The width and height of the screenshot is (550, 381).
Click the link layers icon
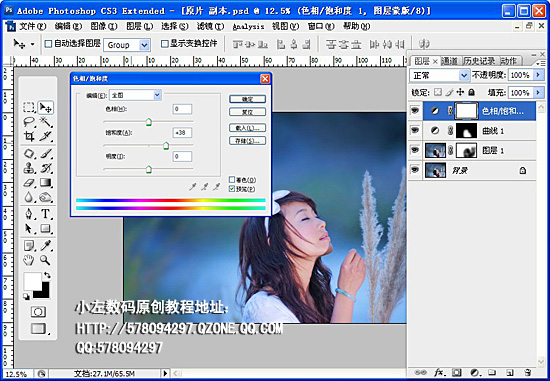coord(420,372)
